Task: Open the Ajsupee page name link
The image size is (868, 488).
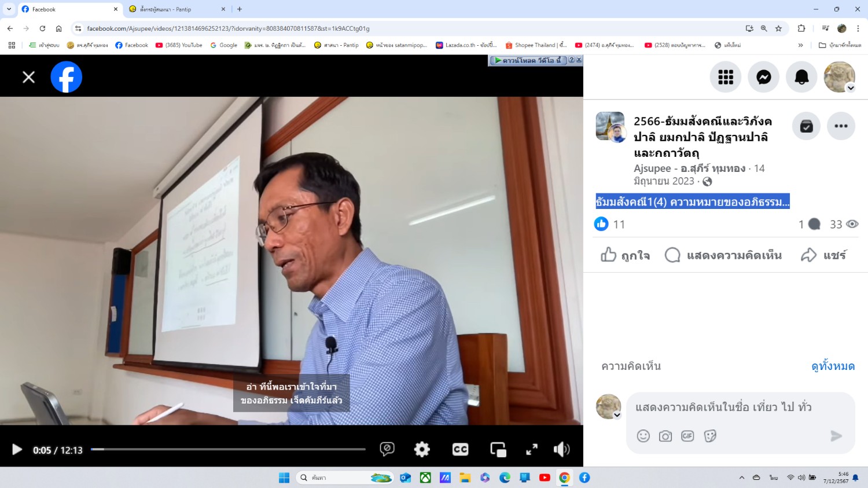Action: click(x=689, y=168)
